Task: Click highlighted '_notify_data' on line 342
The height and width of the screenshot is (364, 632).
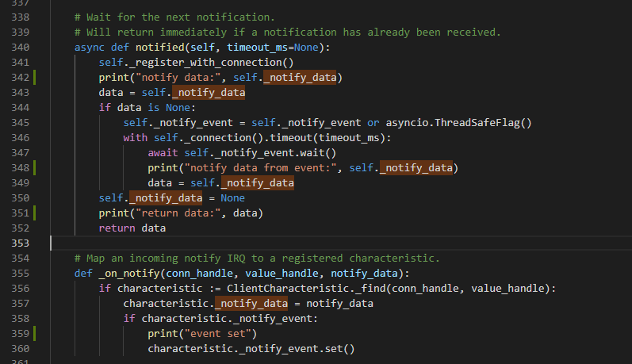Action: click(x=300, y=78)
